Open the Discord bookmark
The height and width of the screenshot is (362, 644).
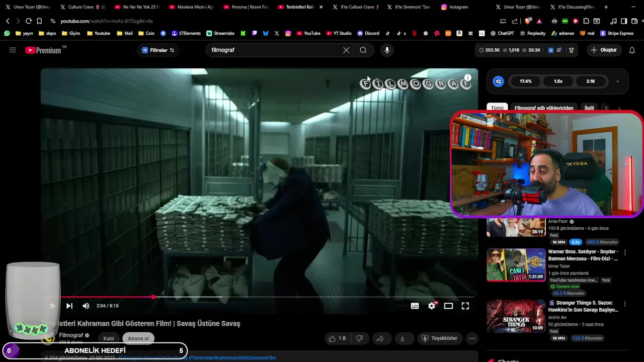(x=368, y=33)
